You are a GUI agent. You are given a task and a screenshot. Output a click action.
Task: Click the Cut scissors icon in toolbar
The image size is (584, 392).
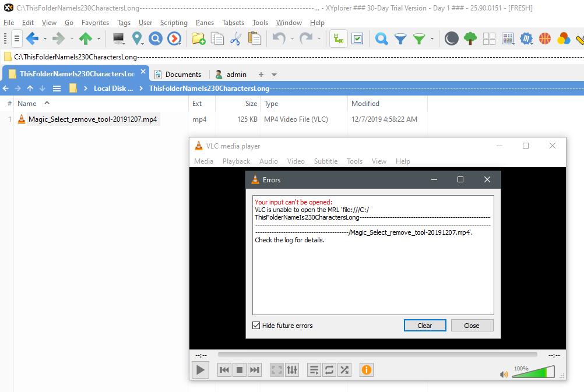tap(235, 39)
